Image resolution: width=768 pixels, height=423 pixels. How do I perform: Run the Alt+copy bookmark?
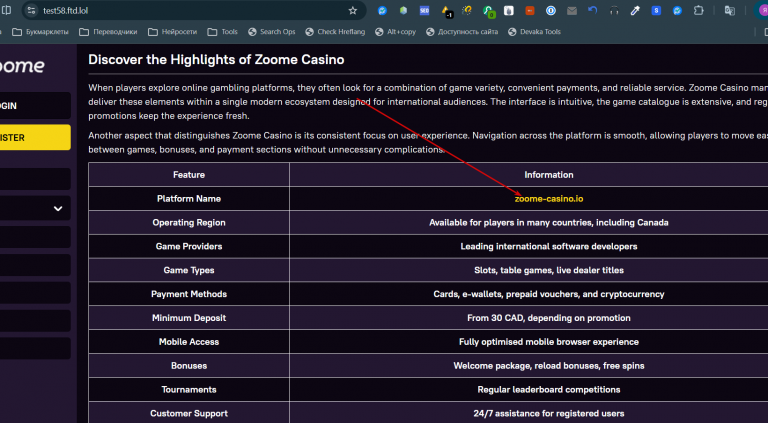[396, 32]
